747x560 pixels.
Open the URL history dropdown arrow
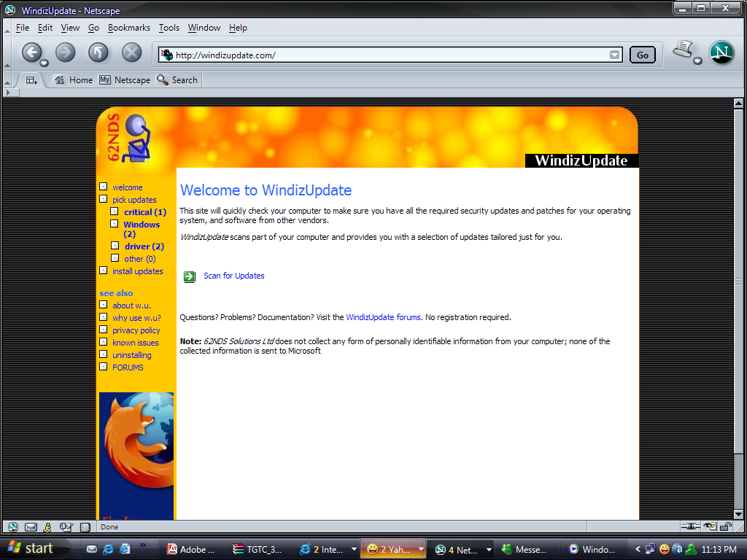coord(615,55)
